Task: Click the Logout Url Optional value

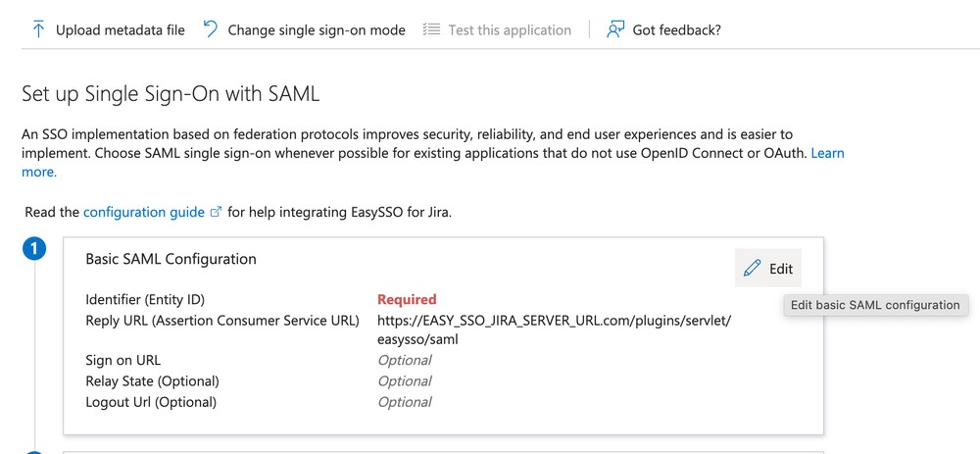Action: click(405, 401)
